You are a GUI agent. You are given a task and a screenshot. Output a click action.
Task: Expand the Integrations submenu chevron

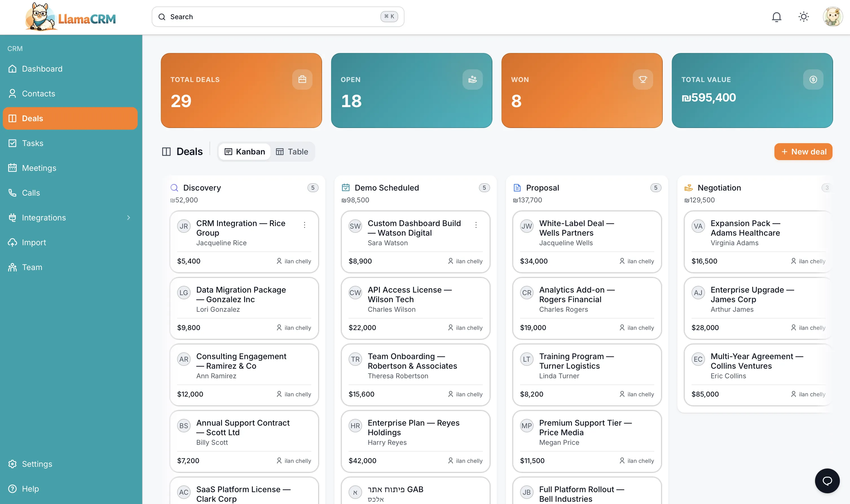128,218
